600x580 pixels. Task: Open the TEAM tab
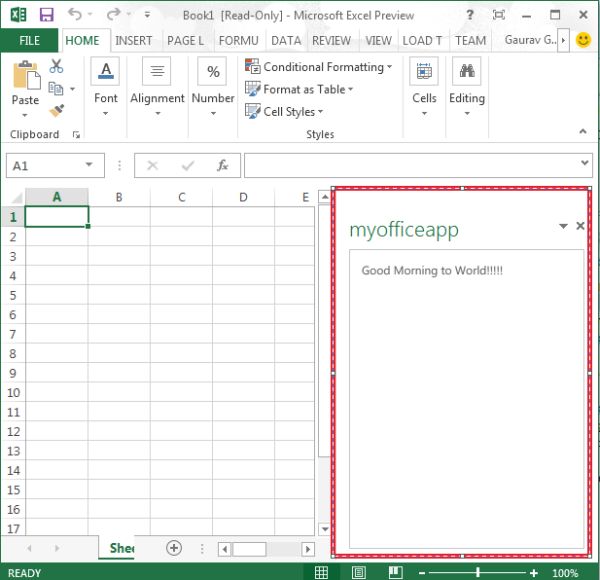pos(470,41)
